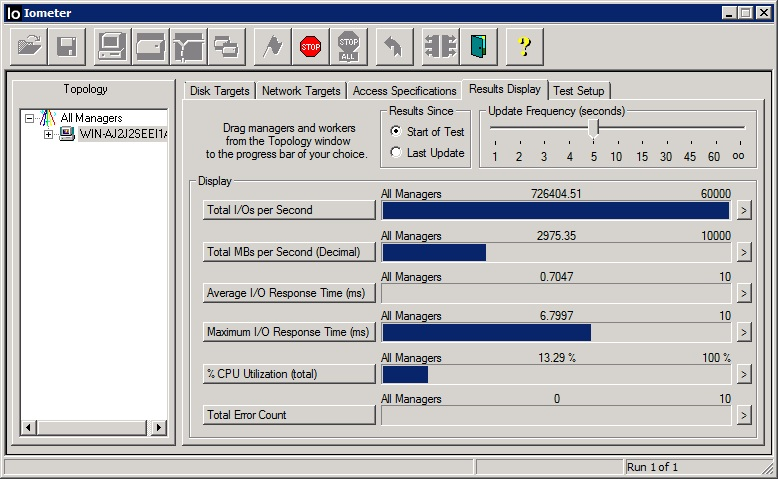Switch to Network Targets tab
Image resolution: width=778 pixels, height=479 pixels.
click(301, 91)
